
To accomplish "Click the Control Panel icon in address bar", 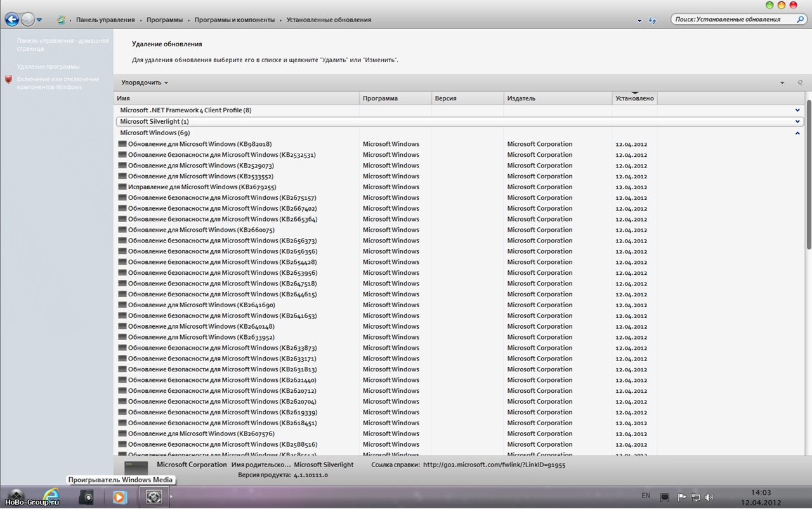I will coord(61,20).
